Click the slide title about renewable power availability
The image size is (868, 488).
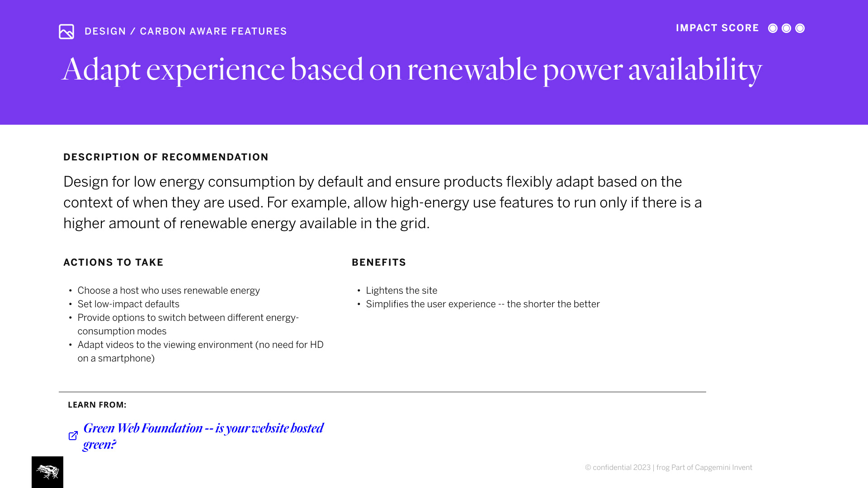(412, 70)
